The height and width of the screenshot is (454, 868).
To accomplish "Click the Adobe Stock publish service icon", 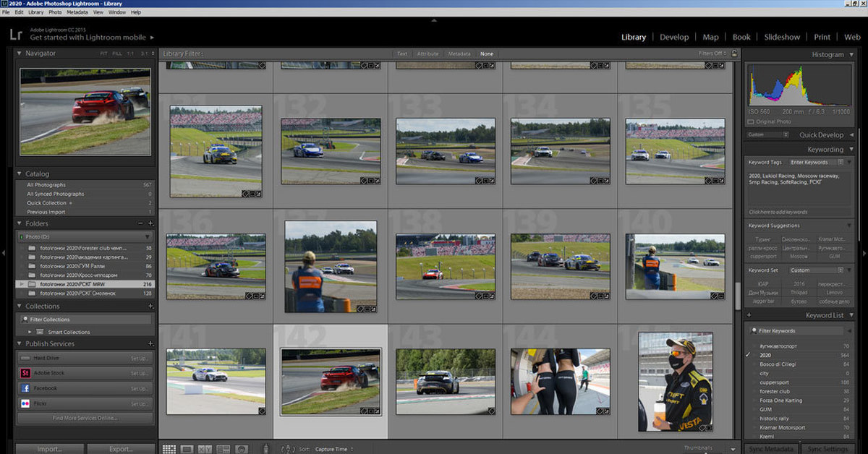I will tap(25, 373).
